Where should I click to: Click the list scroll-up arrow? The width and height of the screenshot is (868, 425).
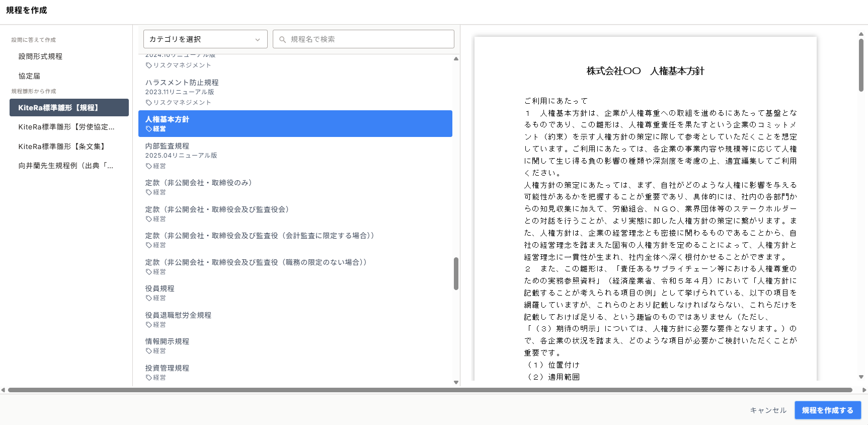click(x=456, y=59)
